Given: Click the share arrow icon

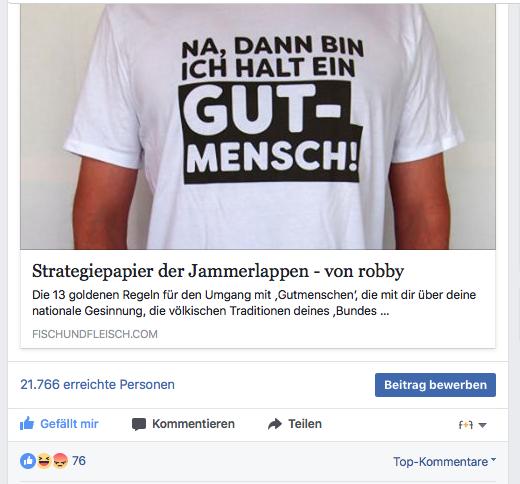Looking at the screenshot, I should pos(275,424).
